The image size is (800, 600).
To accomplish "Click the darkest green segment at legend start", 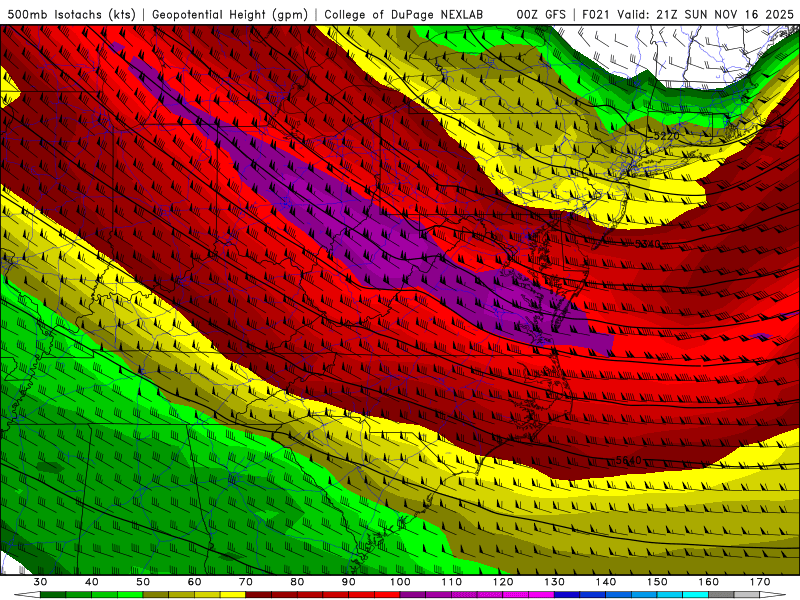I will [53, 595].
